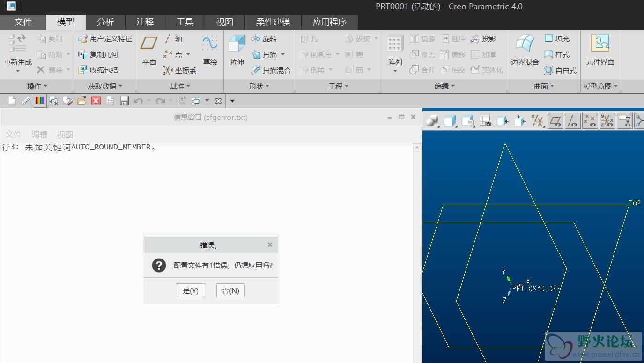This screenshot has width=644, height=363.
Task: Click the save floppy disk icon
Action: coord(124,101)
